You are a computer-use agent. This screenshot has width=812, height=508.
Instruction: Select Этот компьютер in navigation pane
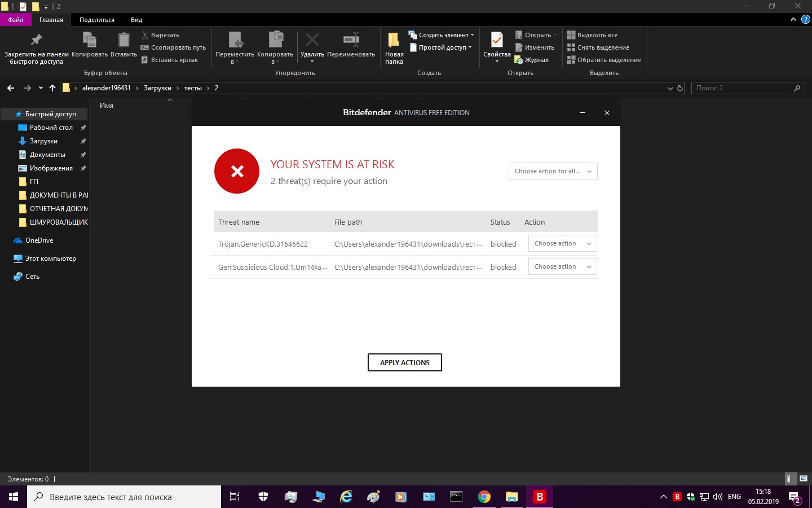pos(50,259)
